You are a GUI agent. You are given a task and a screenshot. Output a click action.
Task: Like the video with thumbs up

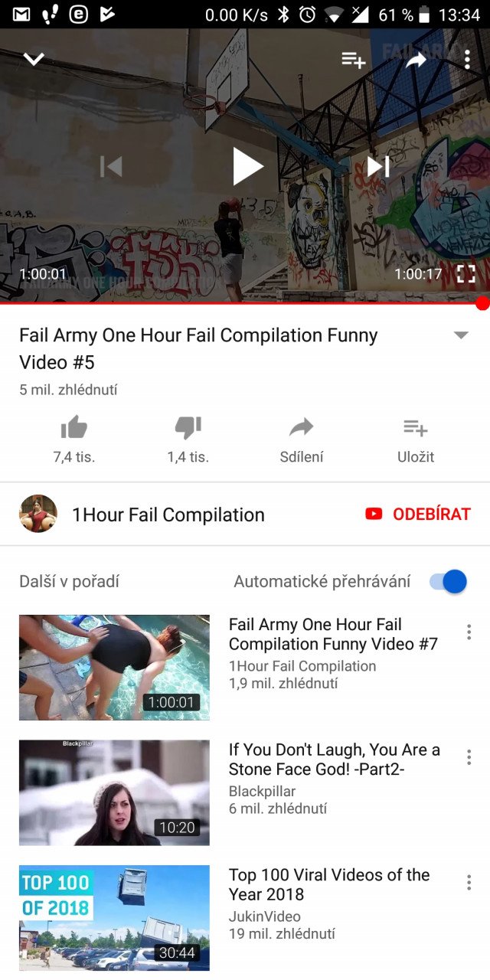point(74,440)
